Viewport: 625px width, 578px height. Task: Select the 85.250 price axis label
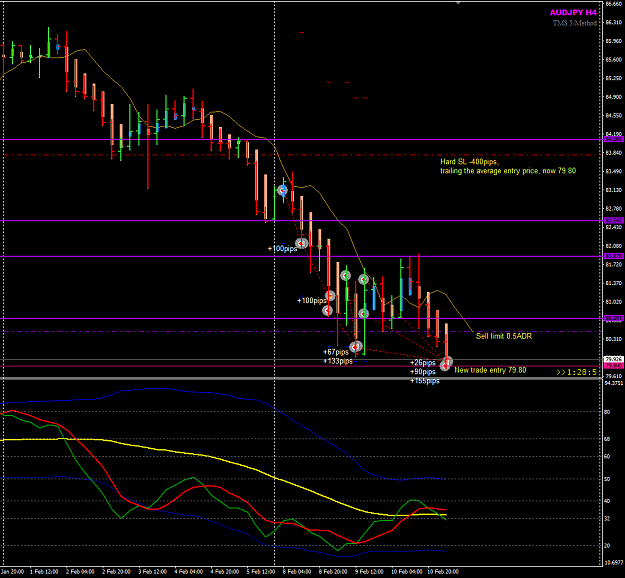pyautogui.click(x=613, y=78)
